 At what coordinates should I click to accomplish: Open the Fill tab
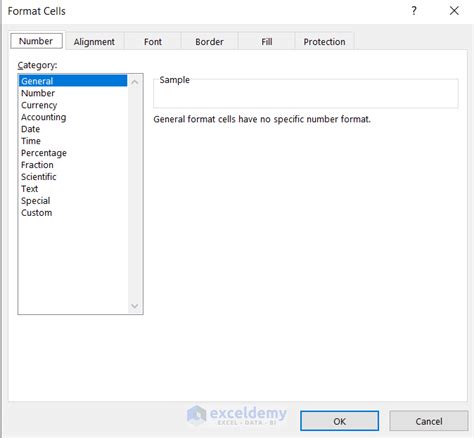[x=267, y=42]
